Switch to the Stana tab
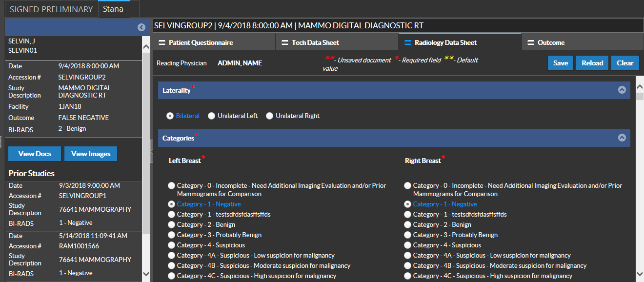 [113, 9]
